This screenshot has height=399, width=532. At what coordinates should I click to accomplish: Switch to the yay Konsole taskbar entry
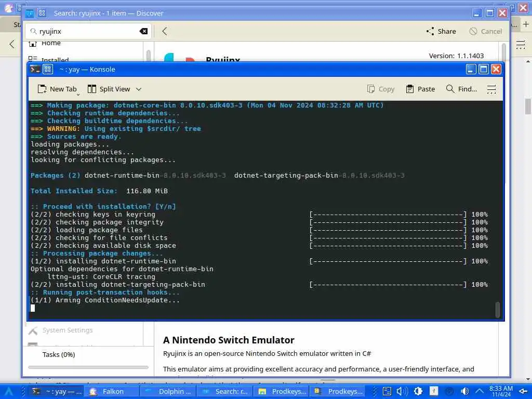tap(56, 392)
